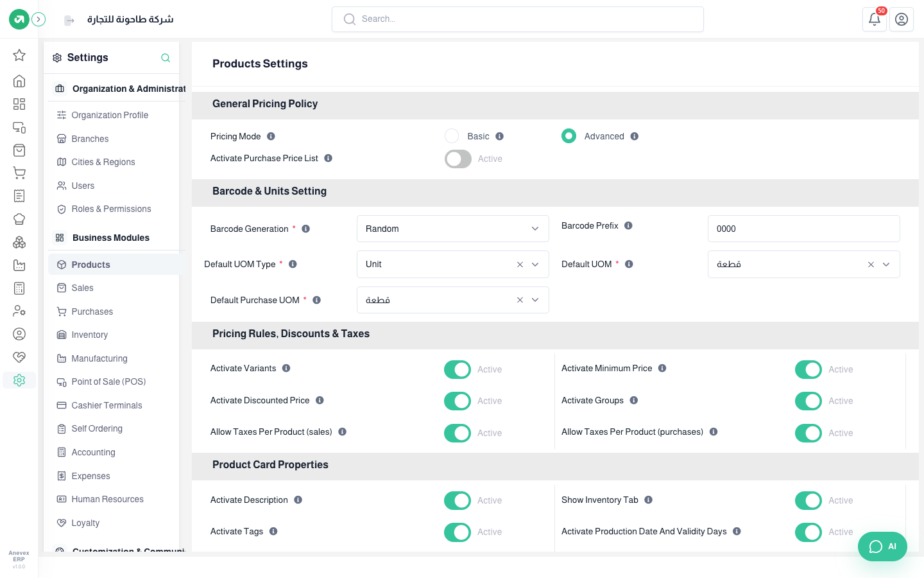Enable the Activate Purchase Price List toggle
This screenshot has width=924, height=578.
pyautogui.click(x=458, y=159)
